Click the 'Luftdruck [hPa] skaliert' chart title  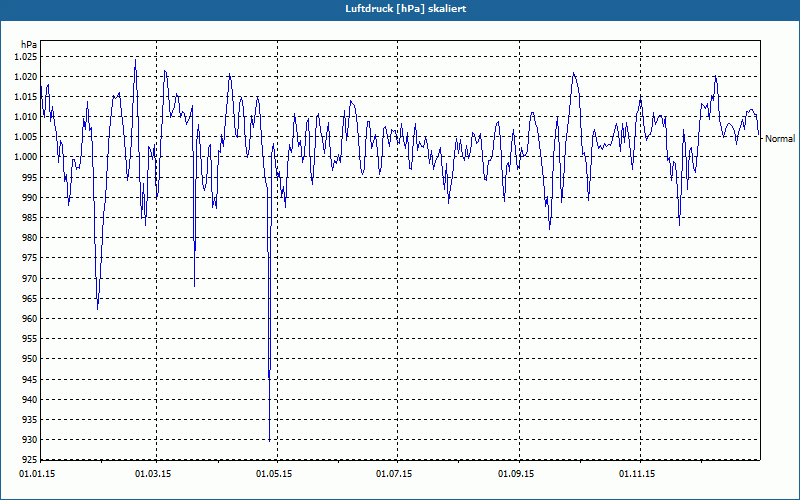tap(406, 9)
